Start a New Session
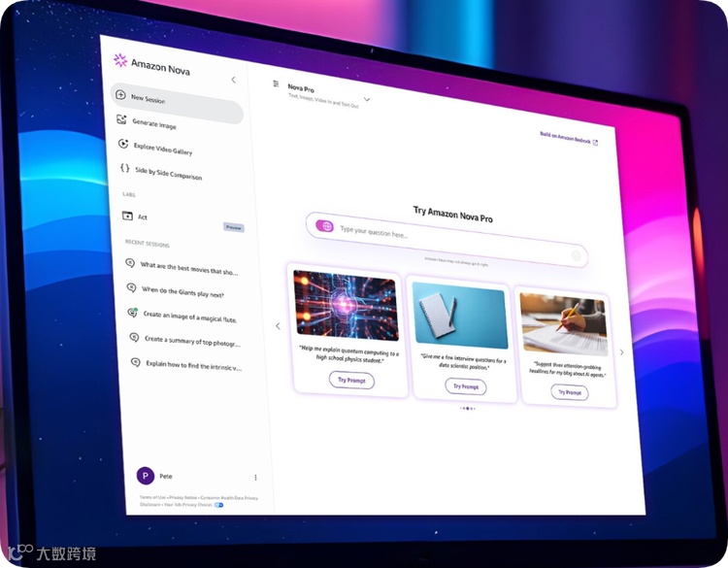 pyautogui.click(x=177, y=103)
